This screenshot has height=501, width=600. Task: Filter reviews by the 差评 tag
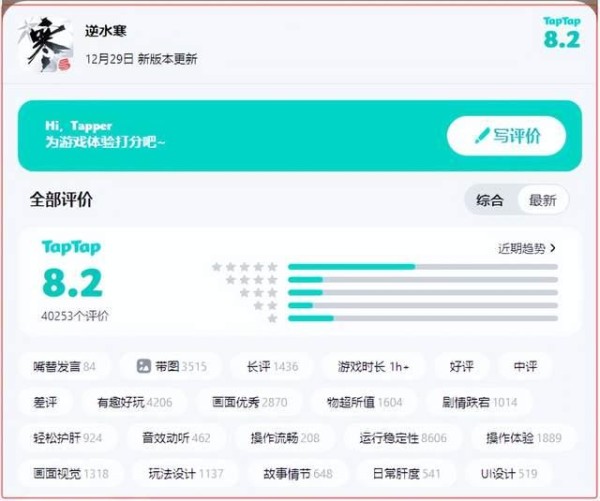click(x=45, y=402)
